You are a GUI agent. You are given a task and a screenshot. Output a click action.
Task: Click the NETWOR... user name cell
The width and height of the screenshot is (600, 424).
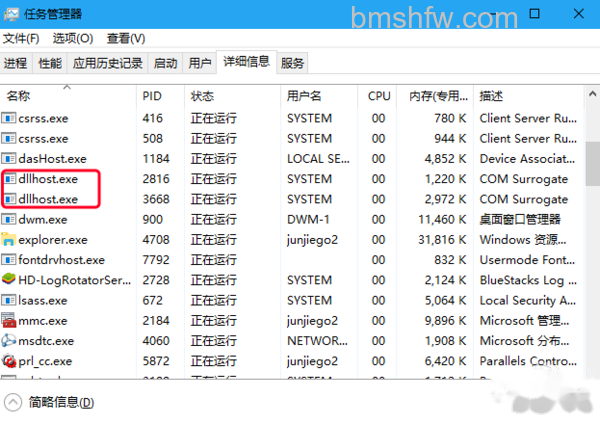318,341
